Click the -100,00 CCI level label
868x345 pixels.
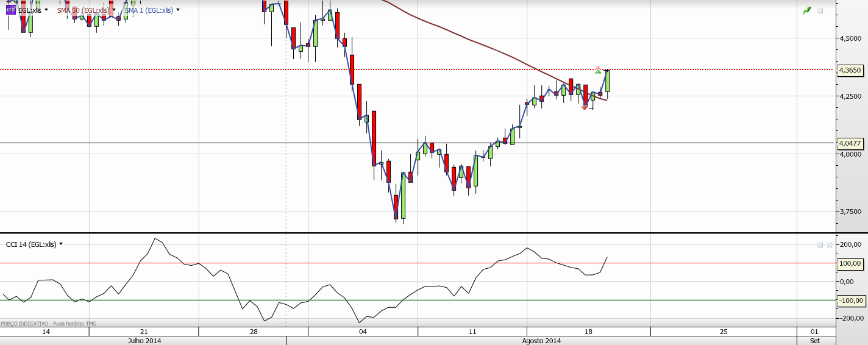tap(850, 300)
